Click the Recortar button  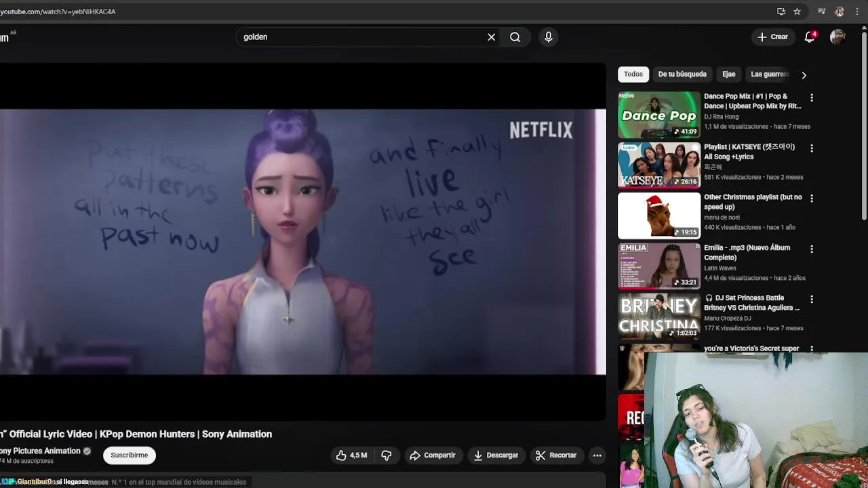click(x=556, y=455)
